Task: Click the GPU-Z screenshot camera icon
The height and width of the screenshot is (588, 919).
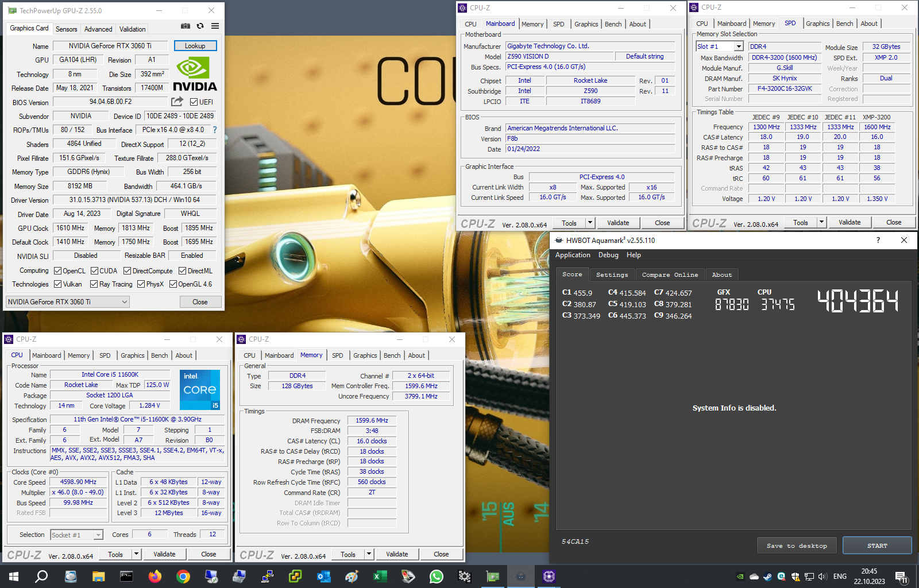Action: 186,26
